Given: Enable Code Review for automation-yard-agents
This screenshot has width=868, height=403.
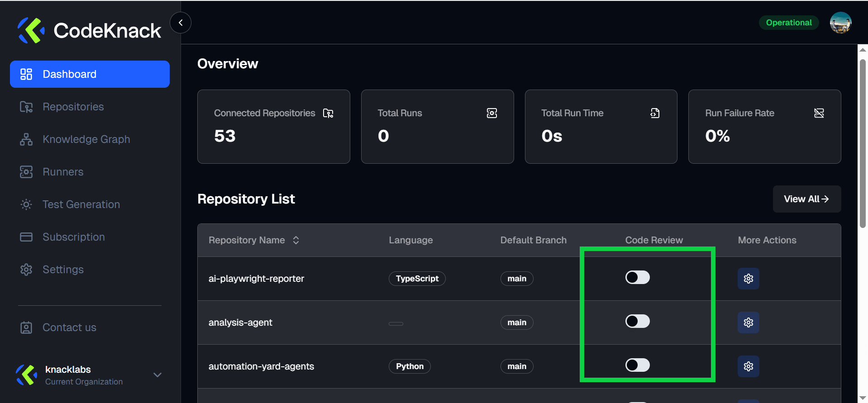Looking at the screenshot, I should [638, 365].
